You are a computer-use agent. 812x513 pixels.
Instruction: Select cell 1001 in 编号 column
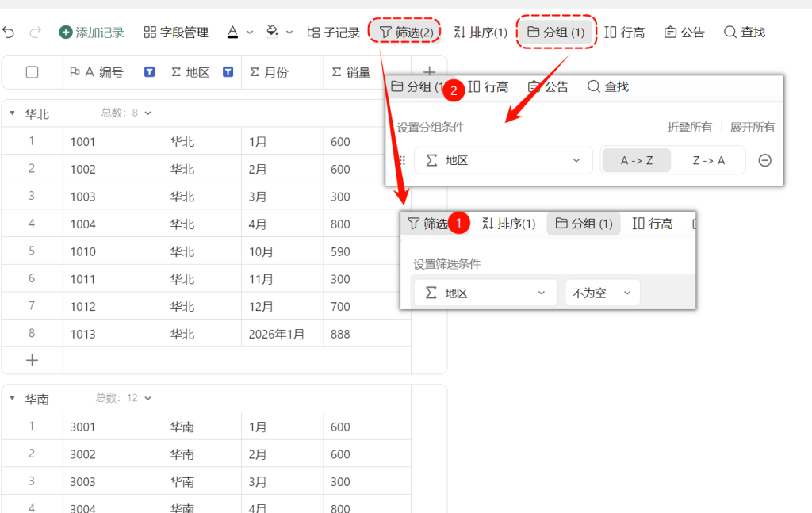(113, 141)
